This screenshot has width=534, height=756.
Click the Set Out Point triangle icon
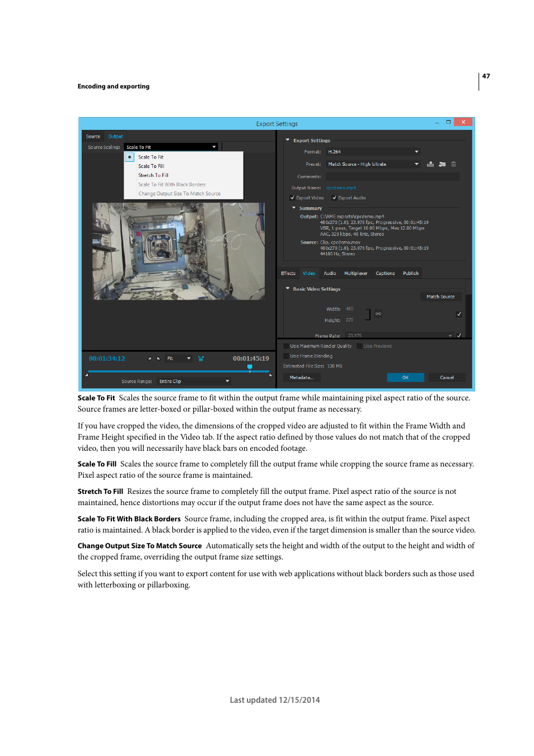(158, 358)
